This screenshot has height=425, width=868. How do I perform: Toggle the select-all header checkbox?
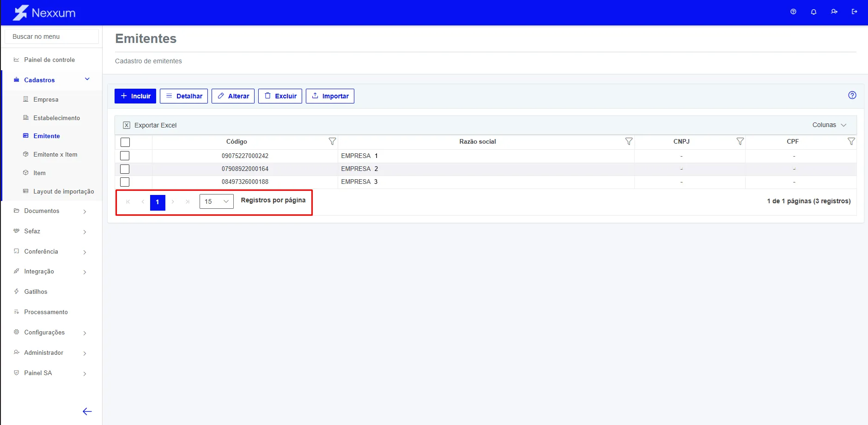tap(125, 142)
